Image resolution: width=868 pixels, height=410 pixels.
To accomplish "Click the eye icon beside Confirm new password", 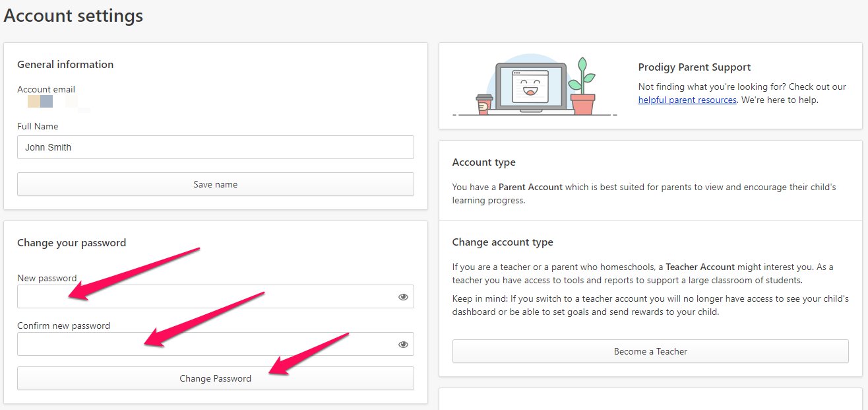I will [x=403, y=343].
